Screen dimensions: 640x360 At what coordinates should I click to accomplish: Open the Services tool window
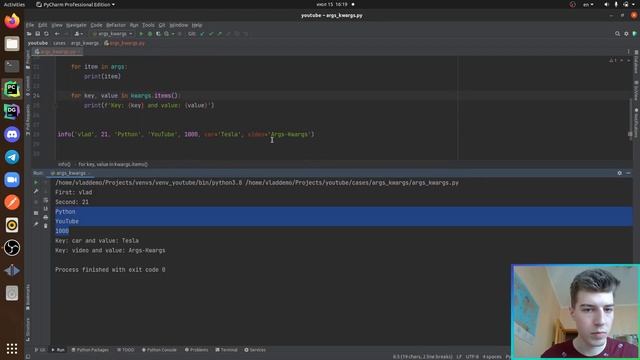click(x=255, y=350)
